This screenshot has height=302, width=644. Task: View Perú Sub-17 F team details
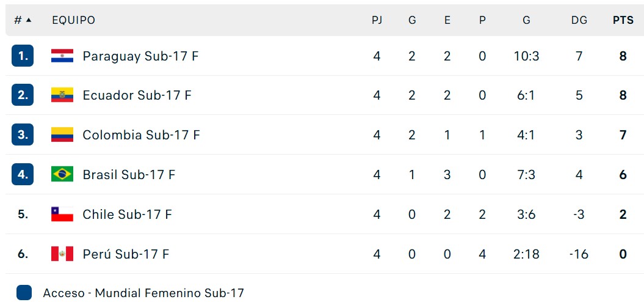(x=126, y=254)
